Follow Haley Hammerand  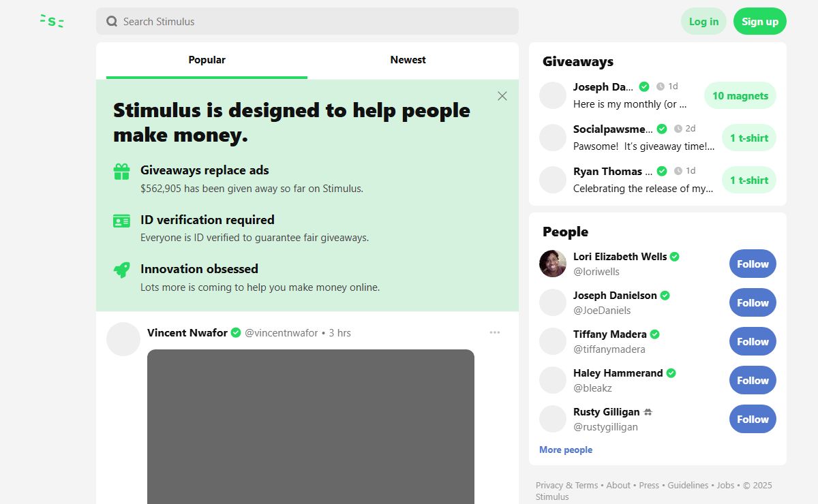pos(753,381)
